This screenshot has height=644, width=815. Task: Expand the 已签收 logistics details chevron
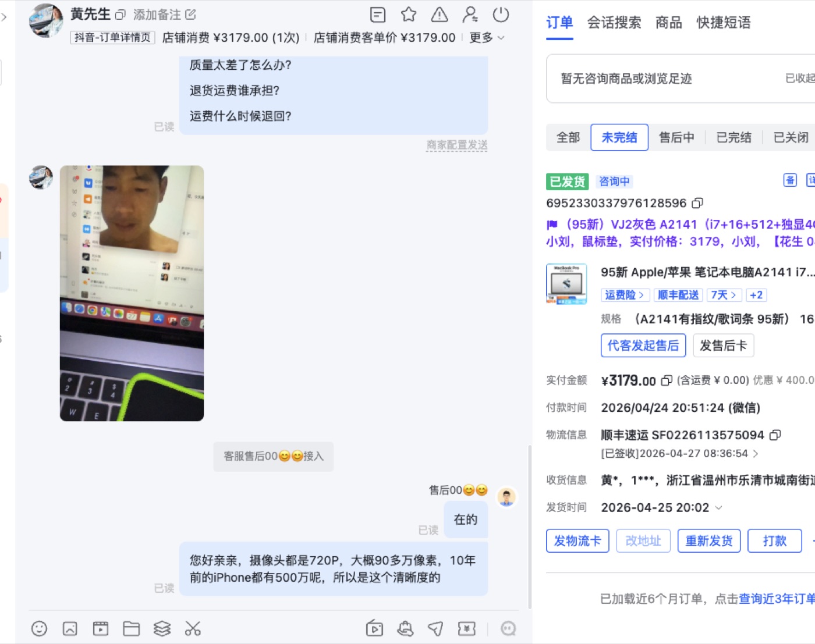[x=756, y=454]
